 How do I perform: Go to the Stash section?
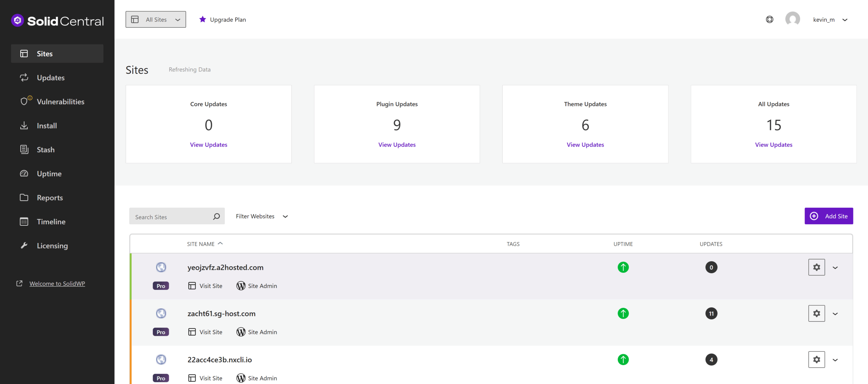point(45,149)
